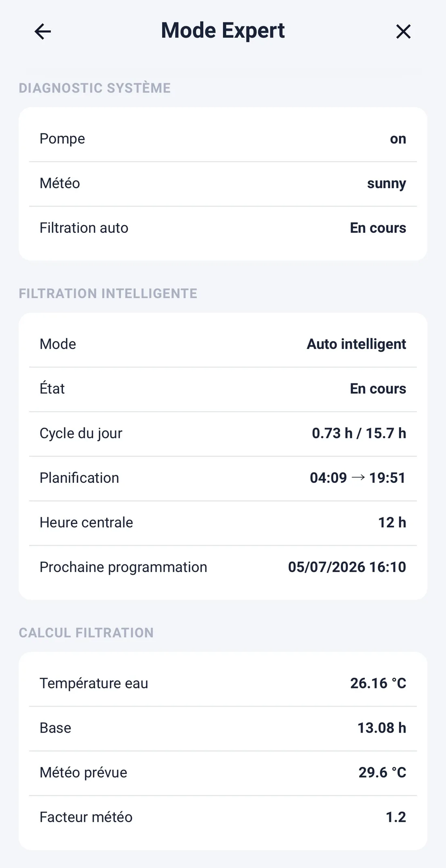Tap the Cycle du jour row
The height and width of the screenshot is (868, 446).
[x=223, y=434]
